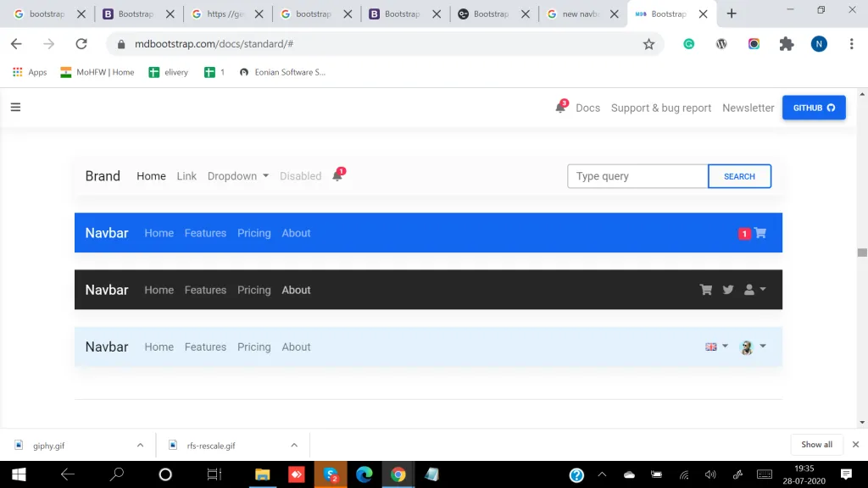Open the browser extensions puzzle icon
The image size is (868, 488).
pyautogui.click(x=787, y=43)
